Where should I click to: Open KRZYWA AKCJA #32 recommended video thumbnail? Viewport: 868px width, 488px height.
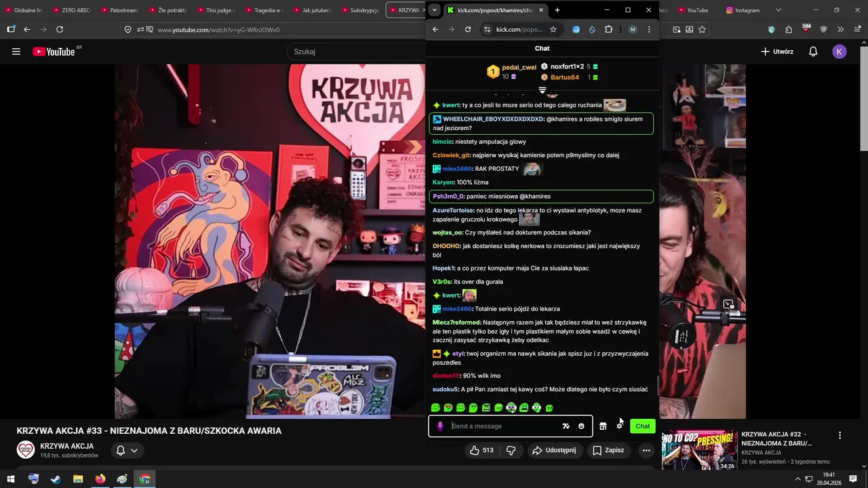point(699,450)
